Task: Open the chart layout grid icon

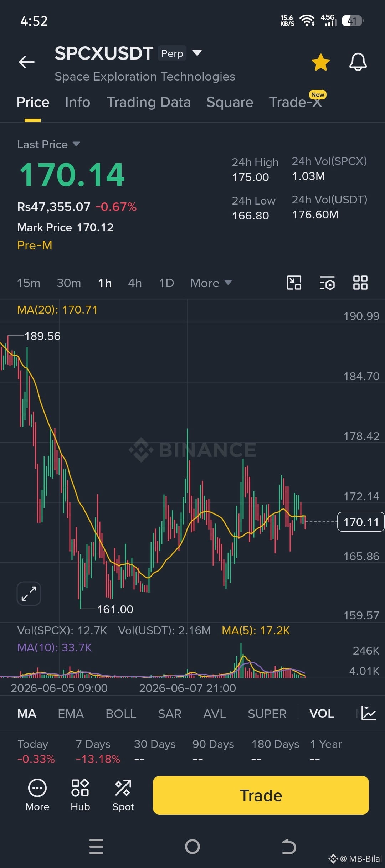Action: [x=360, y=283]
